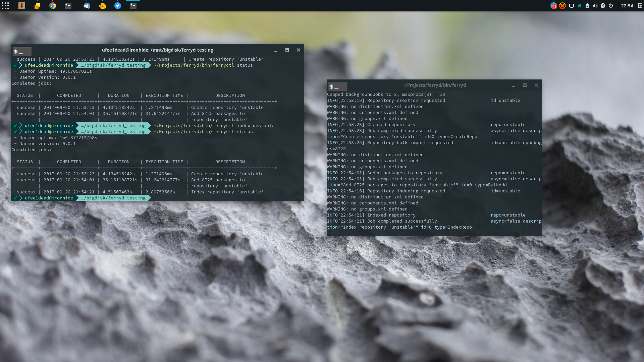Open the power session menu icon
The height and width of the screenshot is (362, 644).
coord(611,6)
